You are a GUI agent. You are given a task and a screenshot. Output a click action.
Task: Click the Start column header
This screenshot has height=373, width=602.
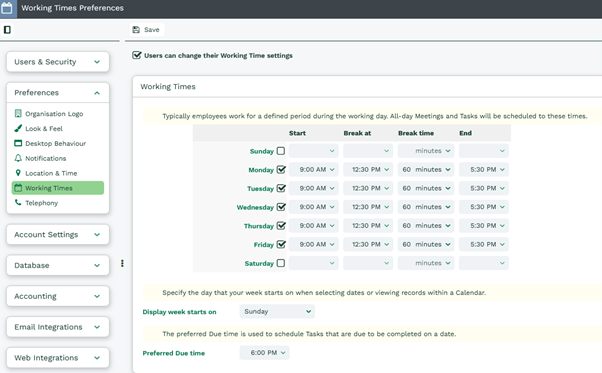(297, 133)
